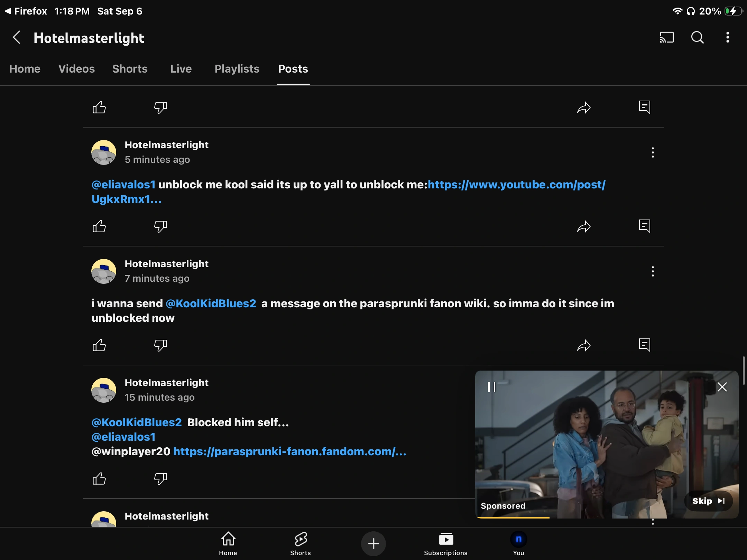Open the parasprunki-fanon.fandom.com link

pos(290,451)
